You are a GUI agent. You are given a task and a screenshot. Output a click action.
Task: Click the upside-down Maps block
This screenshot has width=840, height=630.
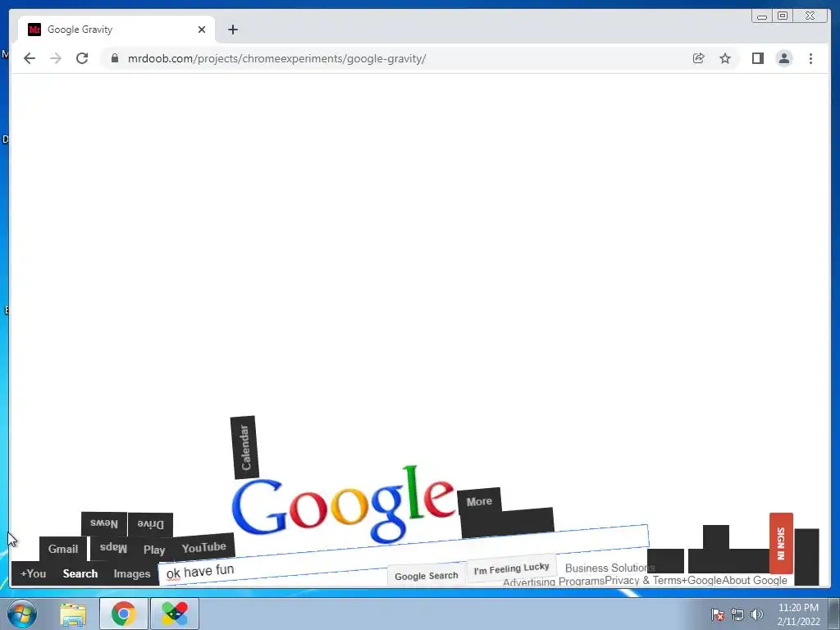coord(113,548)
